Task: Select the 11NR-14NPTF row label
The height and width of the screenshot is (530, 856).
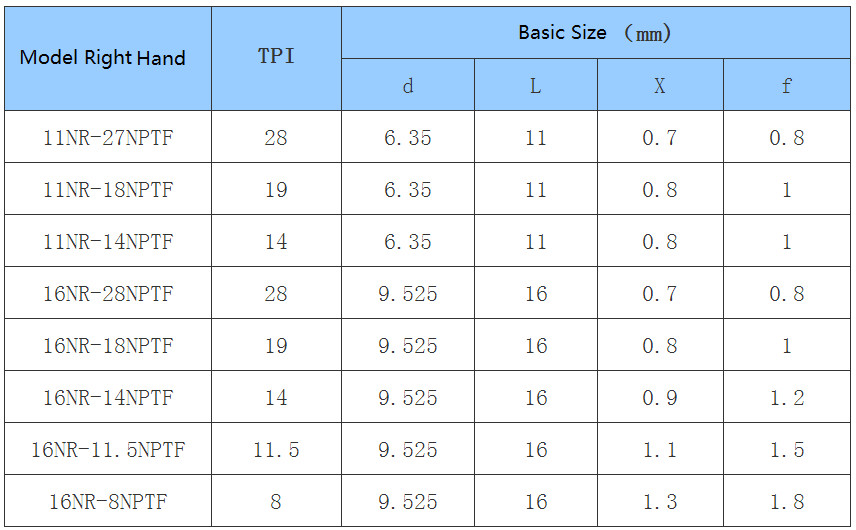Action: coord(108,241)
